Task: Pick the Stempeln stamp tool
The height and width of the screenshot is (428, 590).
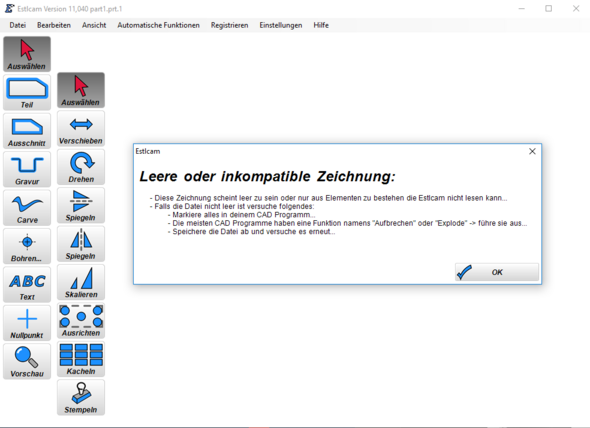Action: point(81,398)
